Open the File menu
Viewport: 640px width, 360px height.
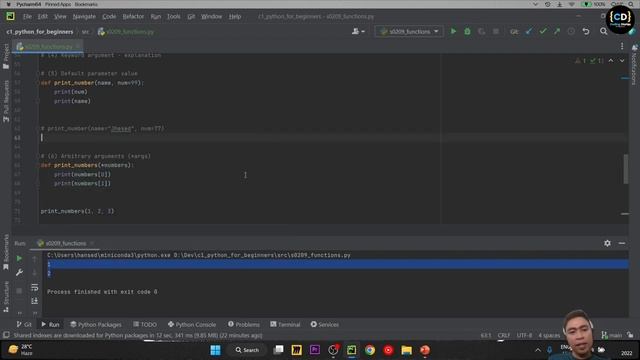pos(27,16)
